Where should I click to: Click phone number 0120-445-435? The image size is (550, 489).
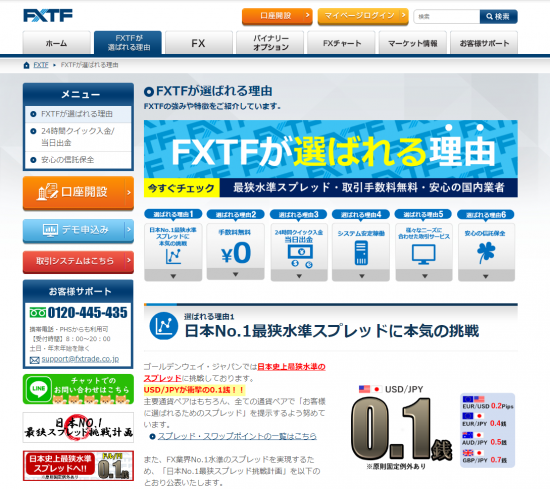pos(87,313)
